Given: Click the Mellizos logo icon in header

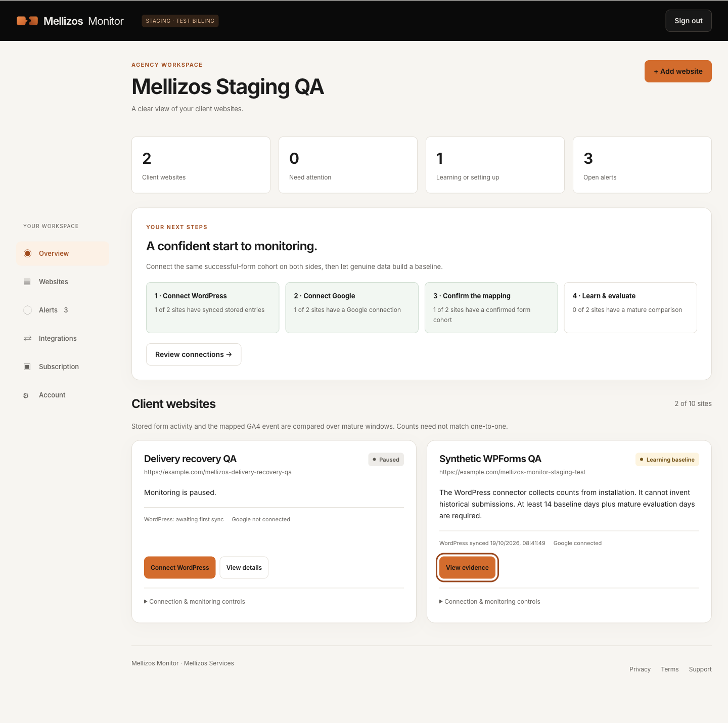Looking at the screenshot, I should [27, 21].
